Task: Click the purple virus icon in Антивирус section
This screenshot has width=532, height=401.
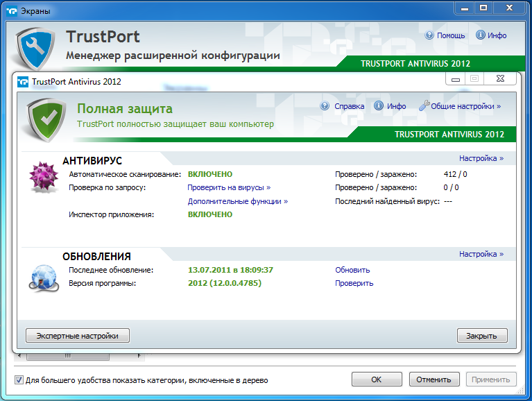Action: pyautogui.click(x=44, y=177)
